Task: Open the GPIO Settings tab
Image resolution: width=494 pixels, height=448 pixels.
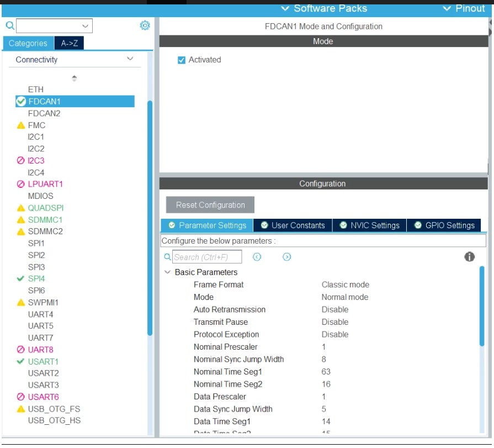Action: 444,225
